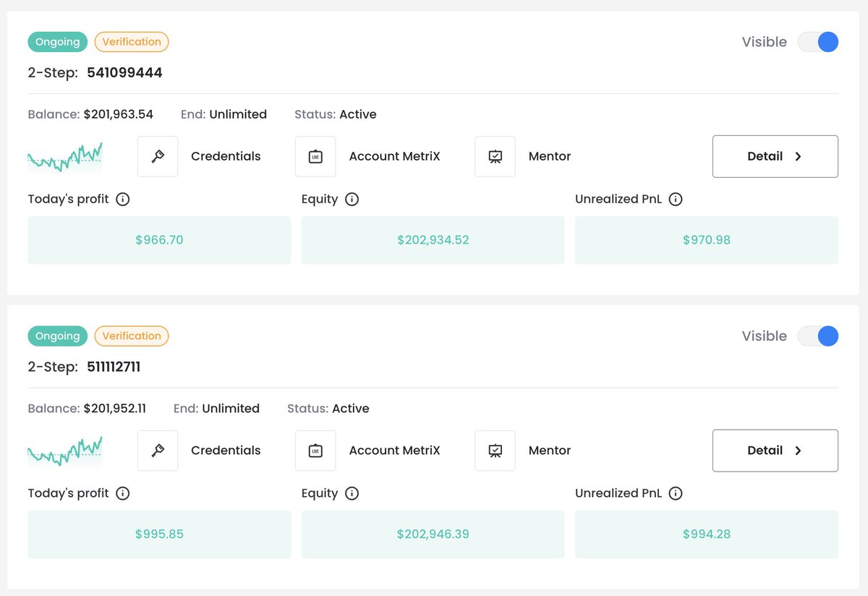Click Equity info icon for account 511112711
Screen dimensions: 868x596
tap(352, 493)
